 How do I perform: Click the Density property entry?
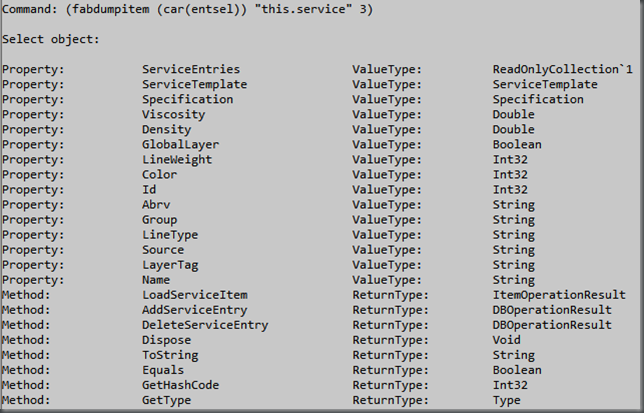click(x=166, y=130)
